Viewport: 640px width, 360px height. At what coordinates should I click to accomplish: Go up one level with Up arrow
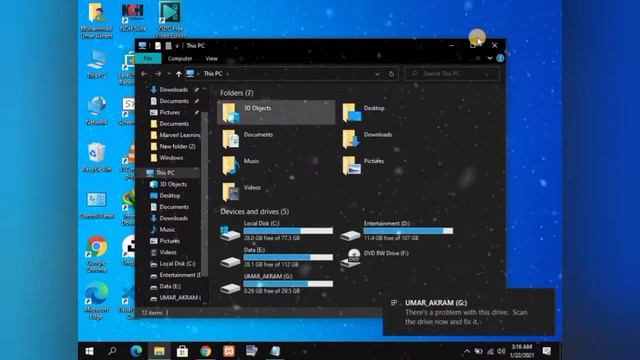178,74
